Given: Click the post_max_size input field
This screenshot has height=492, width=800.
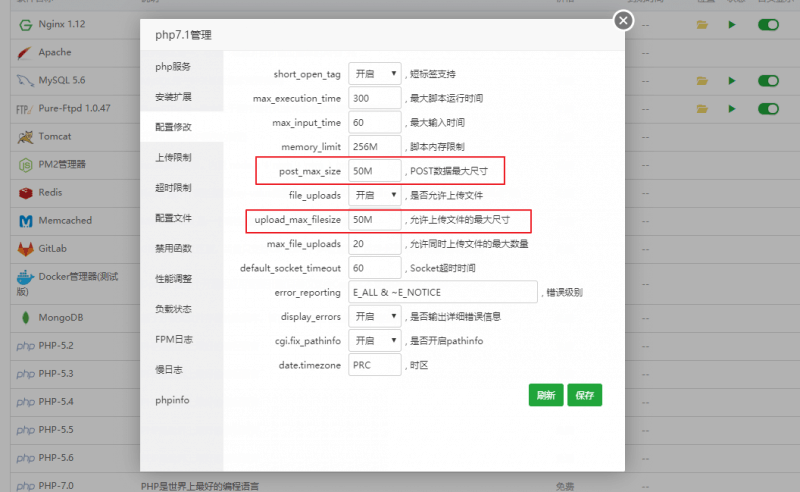Looking at the screenshot, I should click(375, 171).
